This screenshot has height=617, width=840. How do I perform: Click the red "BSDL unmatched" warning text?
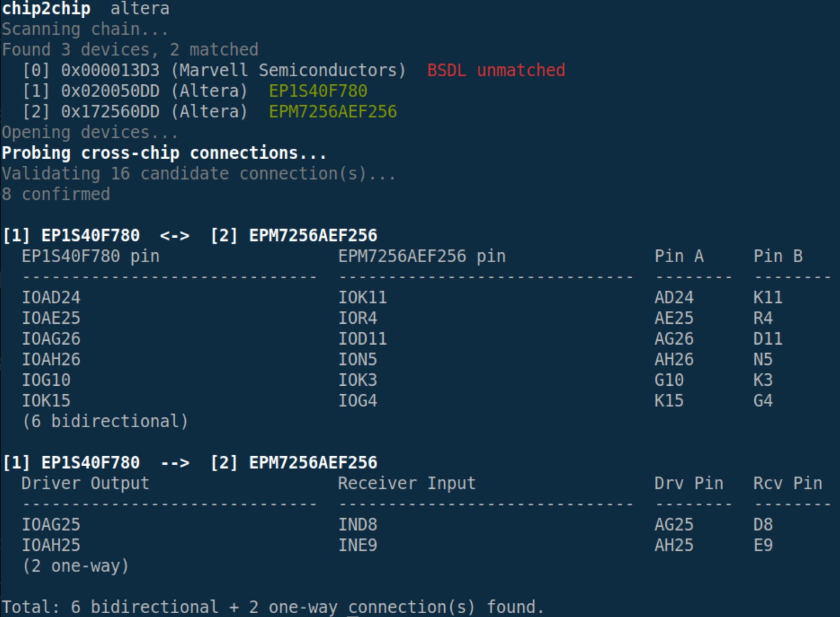[x=496, y=70]
